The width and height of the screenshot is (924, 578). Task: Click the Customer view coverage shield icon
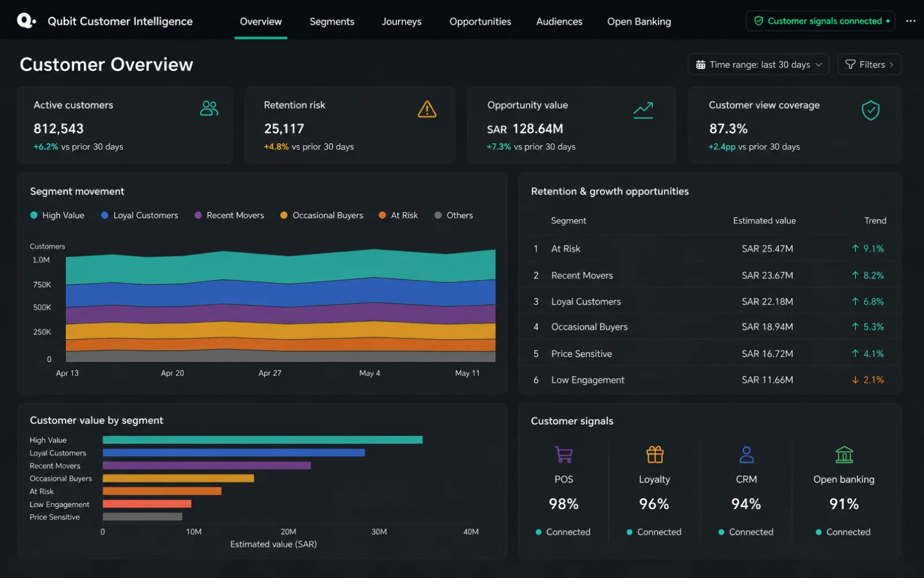870,110
